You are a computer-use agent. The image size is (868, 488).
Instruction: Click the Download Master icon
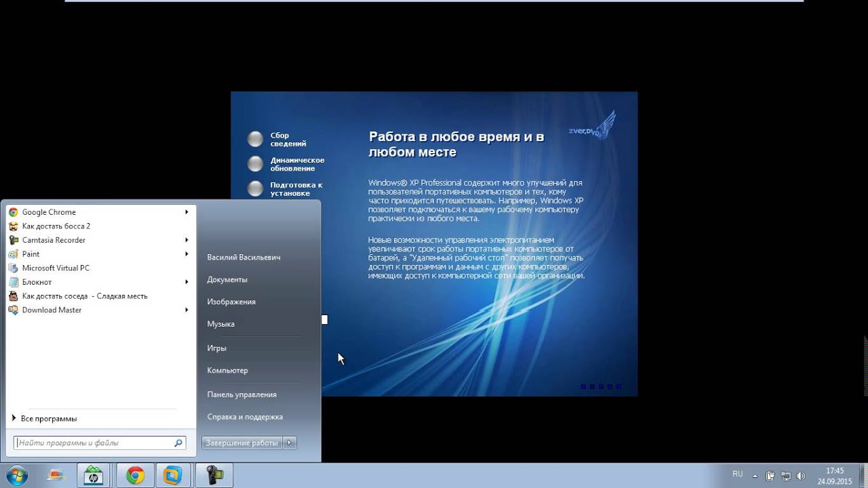click(x=14, y=310)
